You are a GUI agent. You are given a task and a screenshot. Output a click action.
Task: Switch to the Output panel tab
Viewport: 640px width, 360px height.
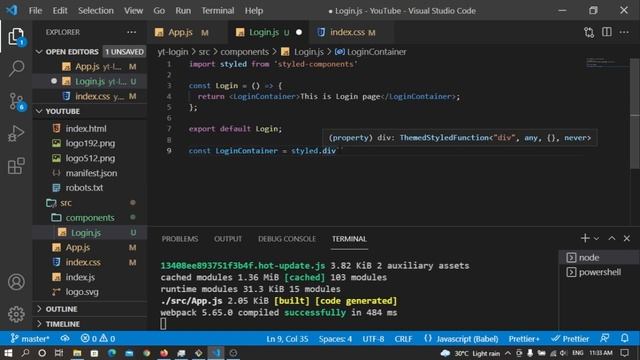228,239
